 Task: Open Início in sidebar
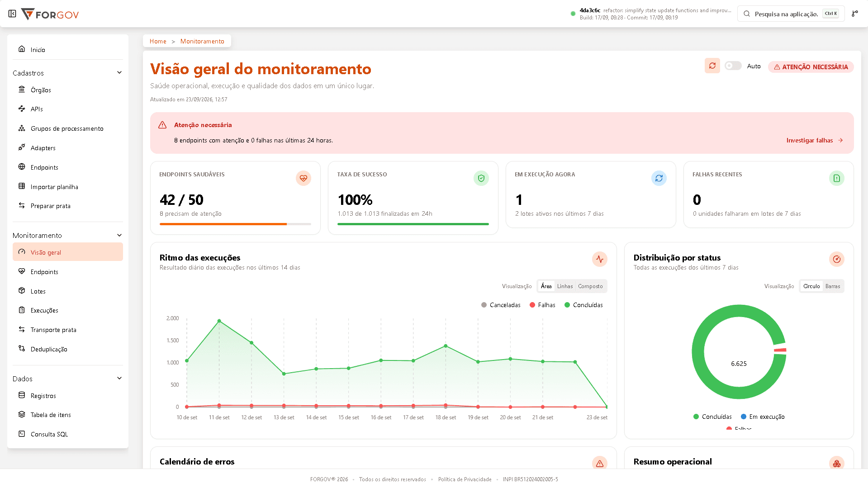point(68,49)
